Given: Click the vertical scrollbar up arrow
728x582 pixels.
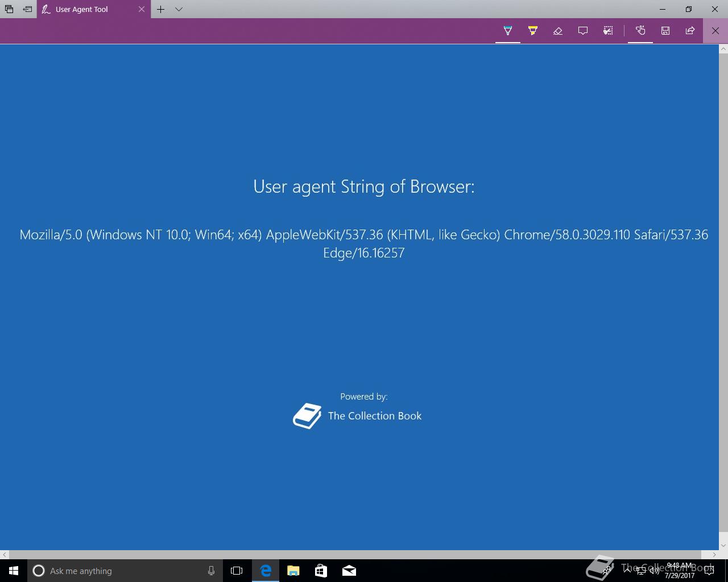Looking at the screenshot, I should (x=723, y=49).
